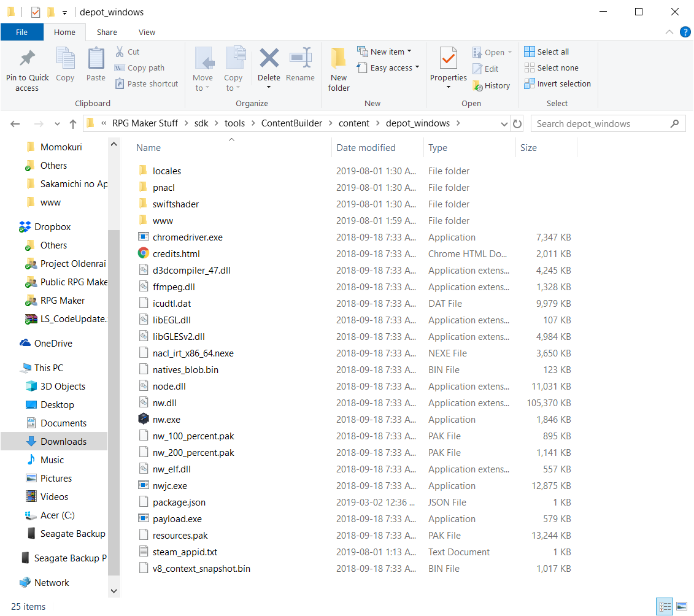Image resolution: width=694 pixels, height=616 pixels.
Task: Click the Copy icon in Clipboard group
Action: 65,58
